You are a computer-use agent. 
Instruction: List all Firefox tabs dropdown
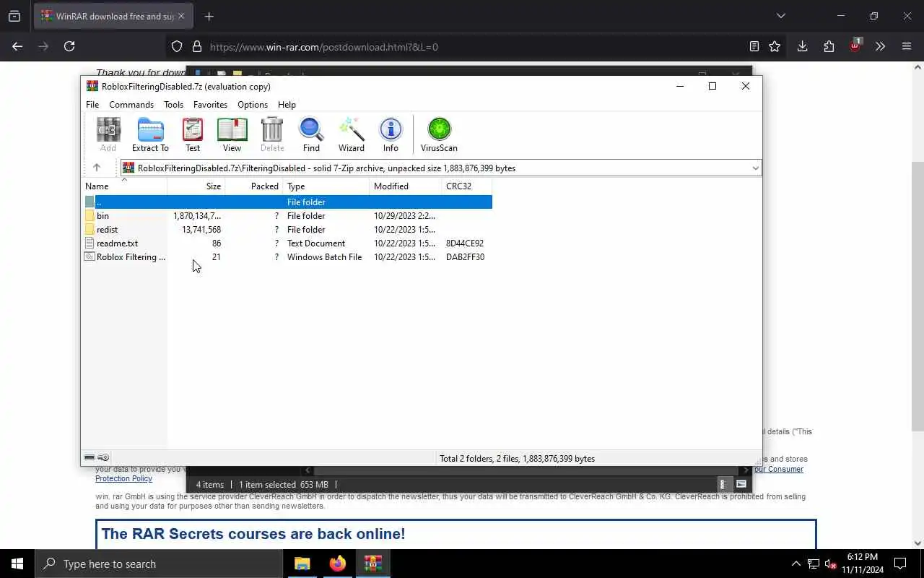[780, 16]
